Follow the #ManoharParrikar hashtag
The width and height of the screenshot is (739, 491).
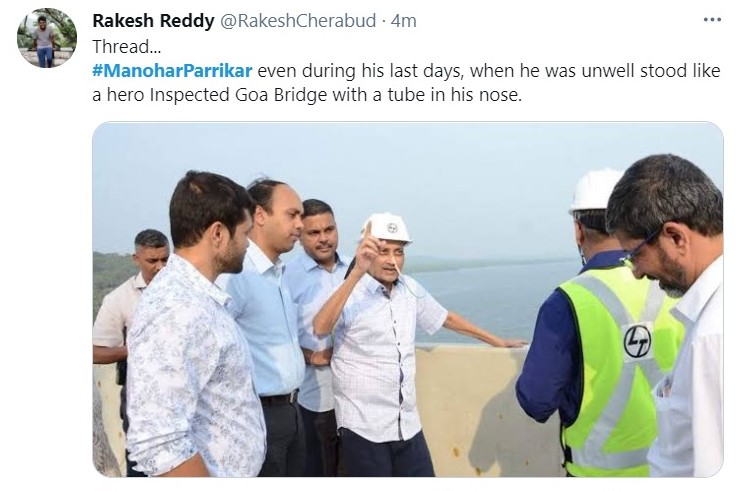click(172, 71)
